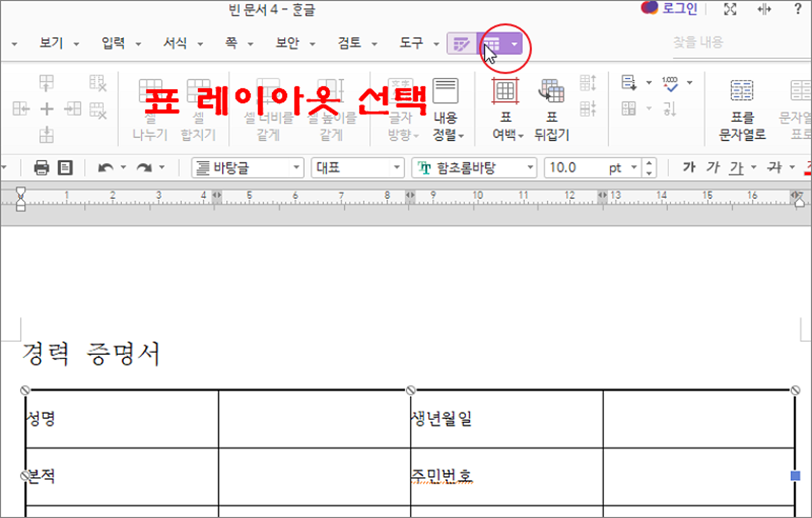Screen dimensions: 812x518
Task: Click 표 뒤집기 flip table button
Action: coord(552,109)
